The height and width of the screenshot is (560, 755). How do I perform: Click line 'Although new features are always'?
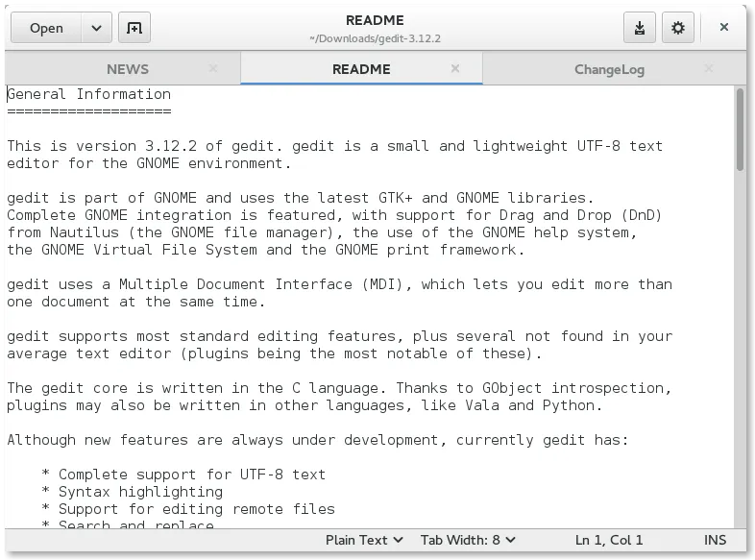coord(318,440)
